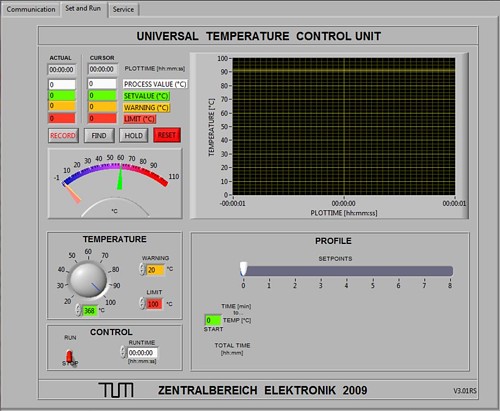Click the TOTAL TIME label
This screenshot has height=411, width=500.
coord(232,345)
